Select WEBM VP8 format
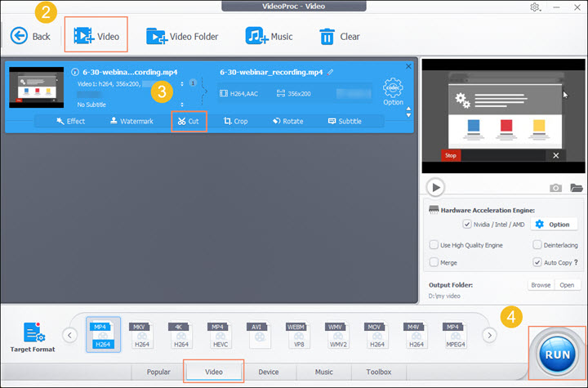 coord(299,335)
